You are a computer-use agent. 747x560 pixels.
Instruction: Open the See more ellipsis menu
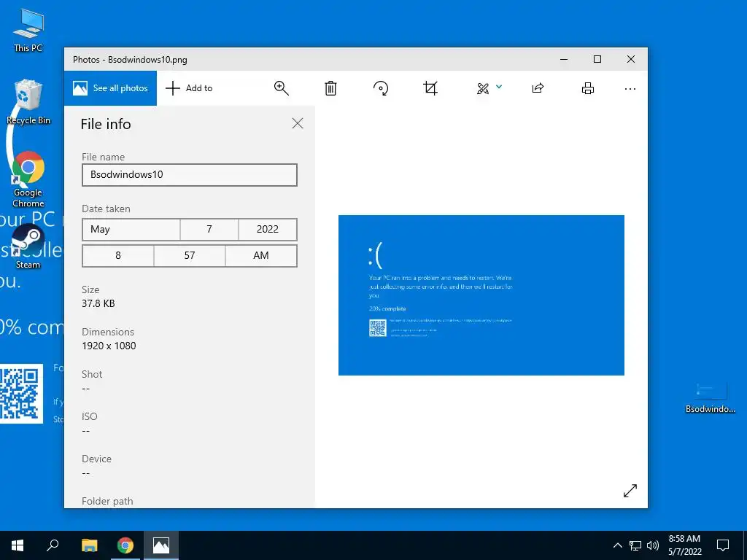pyautogui.click(x=630, y=88)
